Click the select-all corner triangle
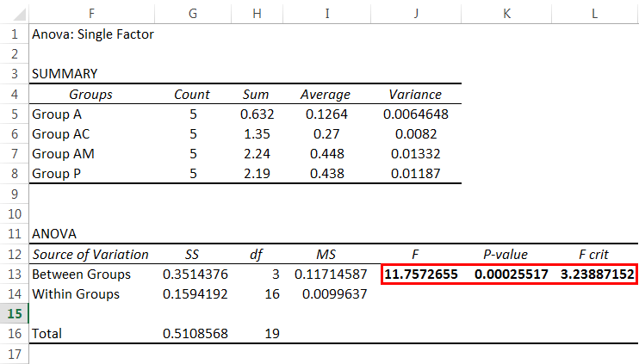This screenshot has width=639, height=364. pyautogui.click(x=19, y=15)
